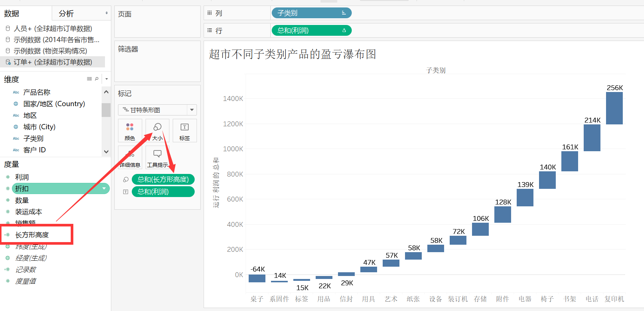Click the dimensions search magnifier icon

97,79
